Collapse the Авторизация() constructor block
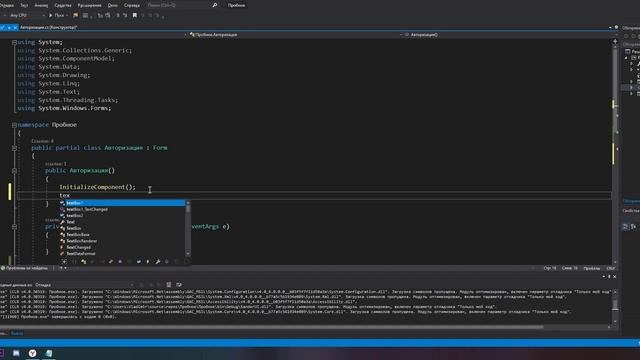Screen dimensions: 640x360 (14, 171)
